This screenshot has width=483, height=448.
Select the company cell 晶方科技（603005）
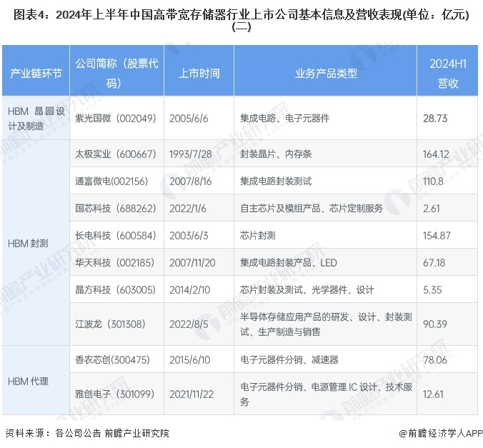(115, 289)
